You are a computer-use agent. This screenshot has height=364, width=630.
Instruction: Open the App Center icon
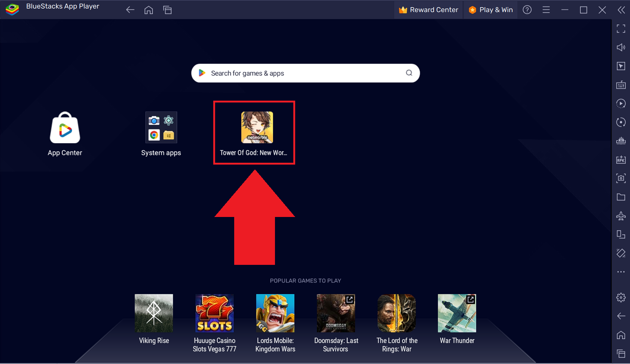point(65,128)
